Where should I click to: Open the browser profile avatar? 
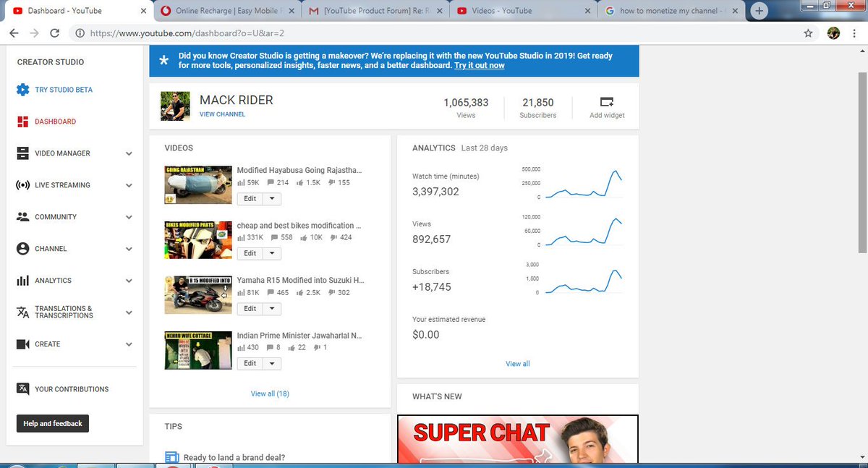833,33
